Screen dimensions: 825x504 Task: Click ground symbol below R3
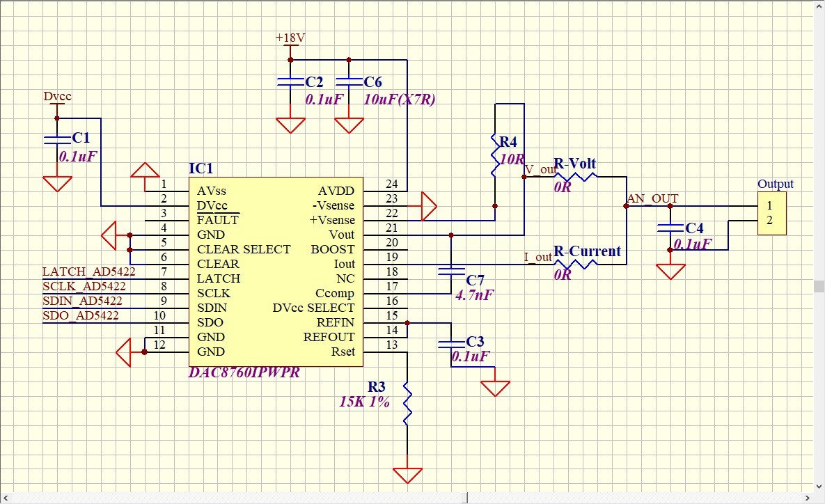click(x=407, y=475)
